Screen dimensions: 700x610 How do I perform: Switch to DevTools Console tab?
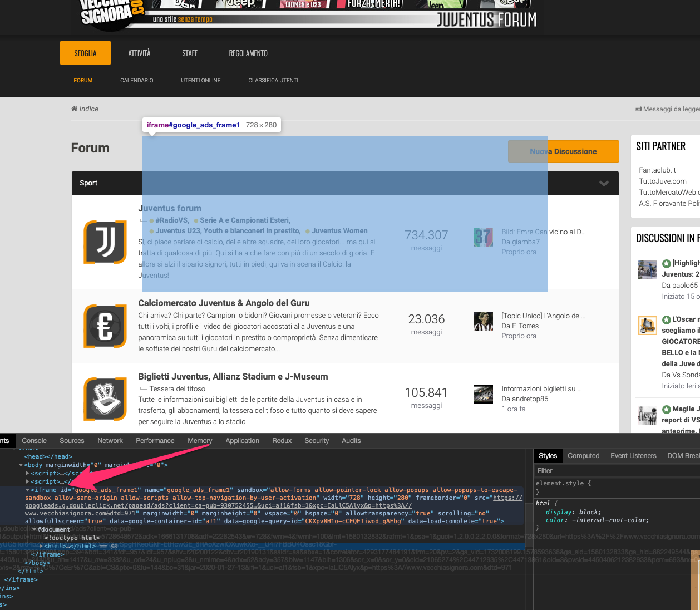[34, 440]
